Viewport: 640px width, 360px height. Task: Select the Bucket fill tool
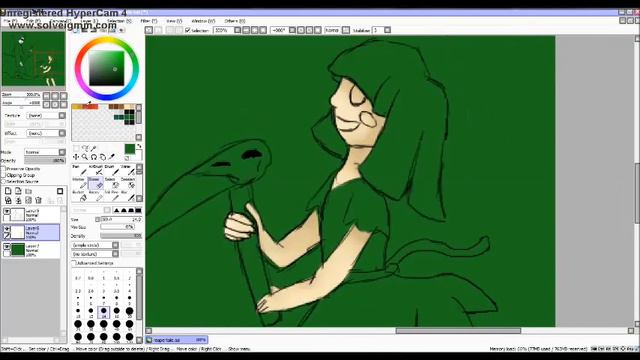click(78, 196)
